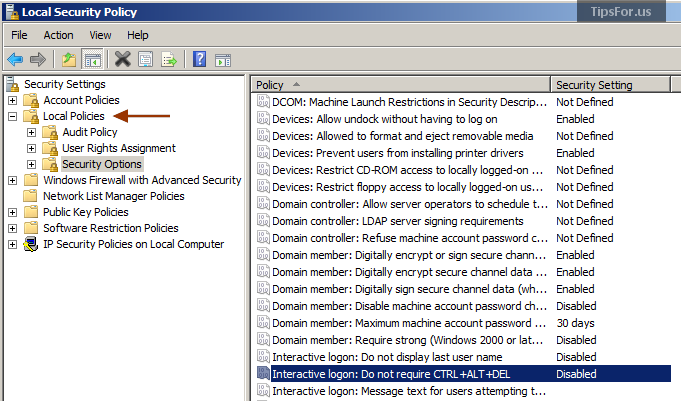Collapse the Local Policies node
Viewport: 681px width, 401px height.
(13, 116)
